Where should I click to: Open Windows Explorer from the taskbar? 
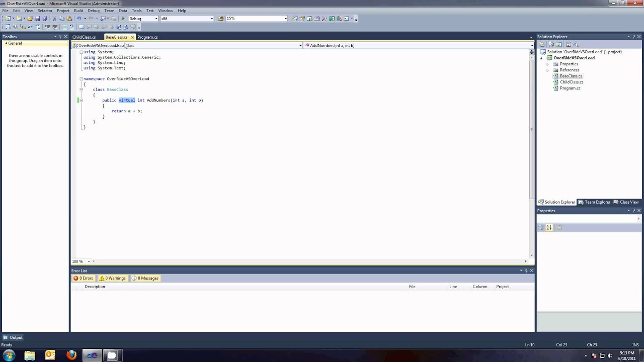click(30, 355)
